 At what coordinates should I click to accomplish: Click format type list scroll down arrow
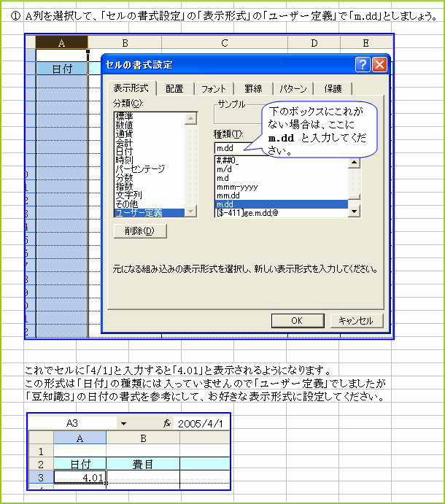(x=355, y=212)
